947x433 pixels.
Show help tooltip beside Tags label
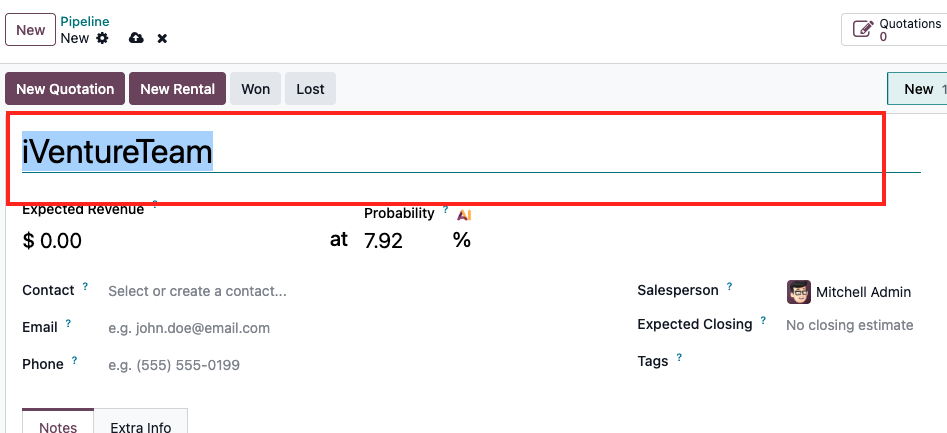pos(679,358)
